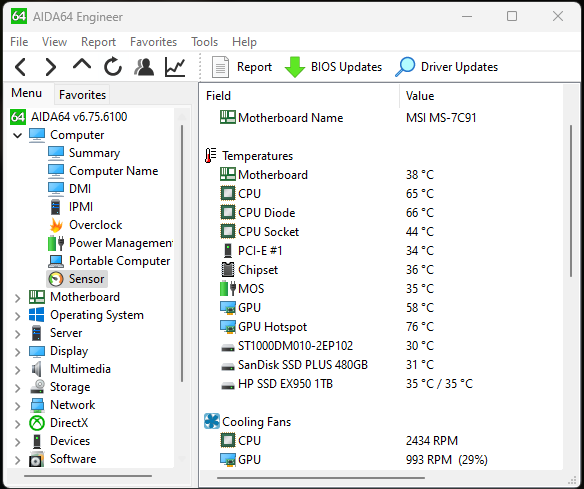The width and height of the screenshot is (584, 489).
Task: Click the sensor list horizontal scrollbar
Action: [x=321, y=478]
